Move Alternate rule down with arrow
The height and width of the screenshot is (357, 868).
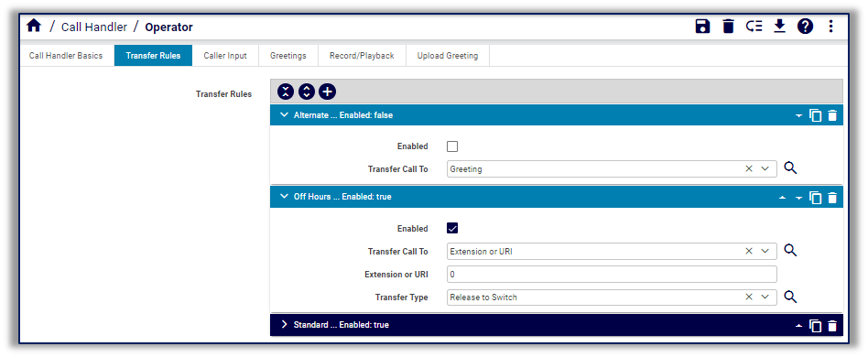pyautogui.click(x=798, y=116)
